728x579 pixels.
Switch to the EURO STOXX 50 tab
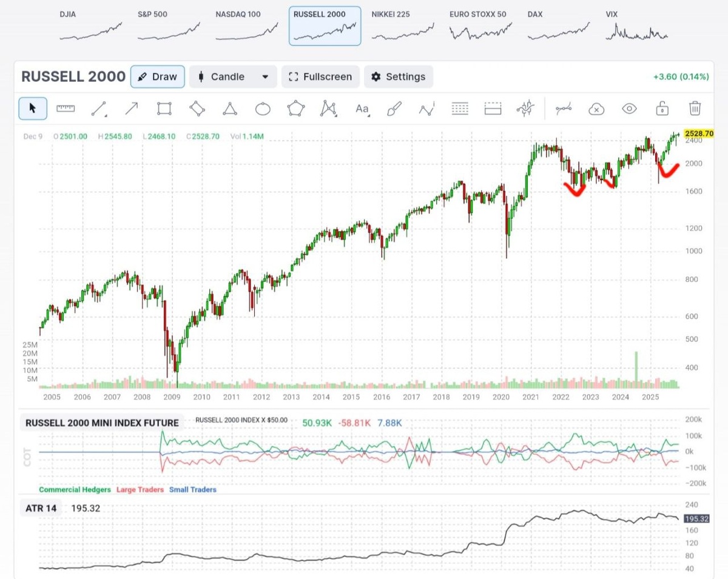pyautogui.click(x=480, y=25)
